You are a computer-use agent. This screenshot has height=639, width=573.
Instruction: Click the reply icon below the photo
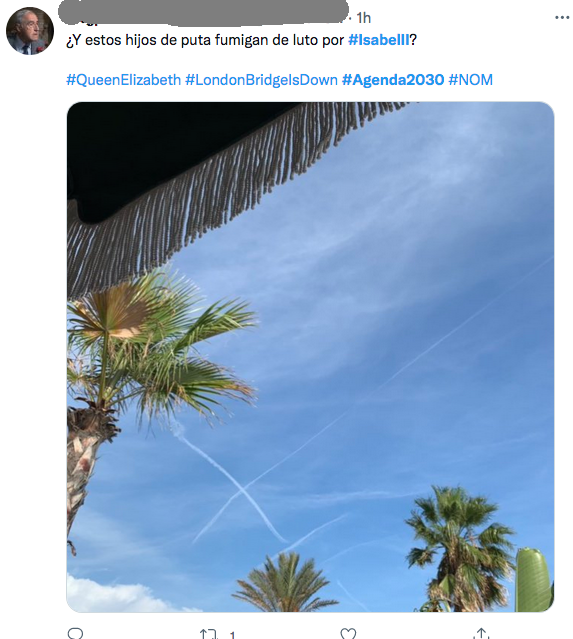coord(75,633)
